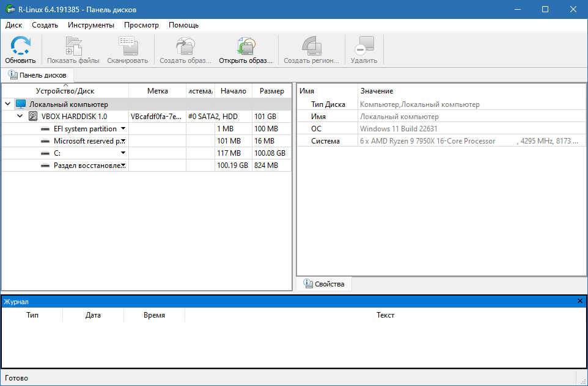
Task: Click the Тип column header in Журнал
Action: [32, 315]
